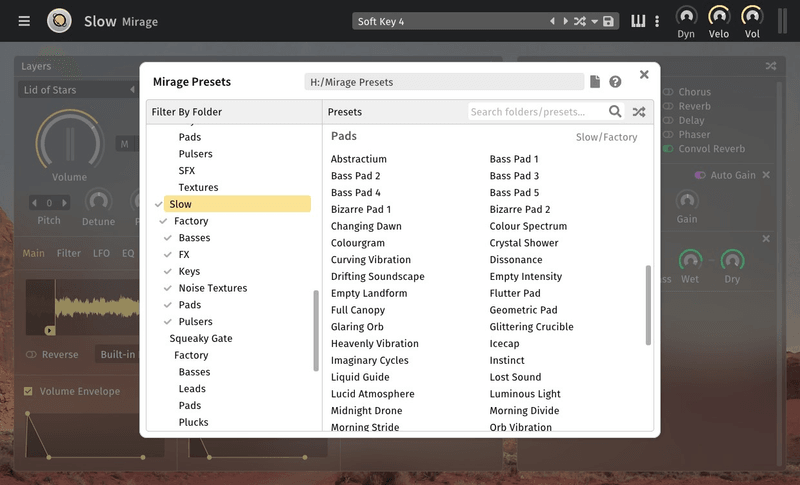This screenshot has width=800, height=485.
Task: Toggle the Slow folder filter checkmark
Action: click(159, 204)
